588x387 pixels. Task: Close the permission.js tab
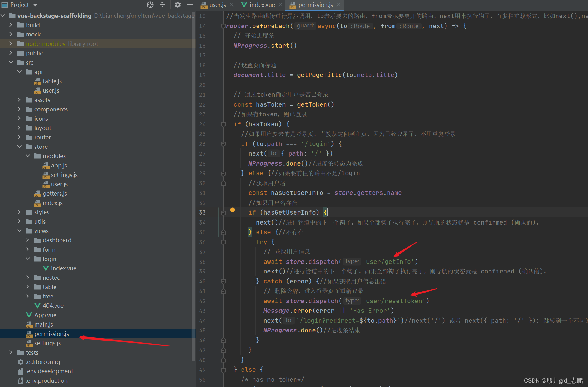[338, 5]
